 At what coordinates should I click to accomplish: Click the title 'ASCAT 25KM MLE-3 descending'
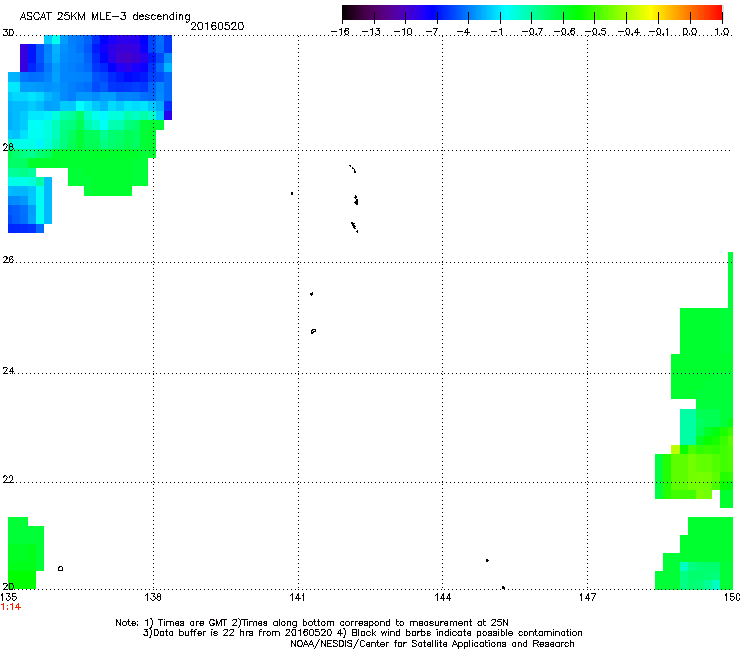coord(105,16)
